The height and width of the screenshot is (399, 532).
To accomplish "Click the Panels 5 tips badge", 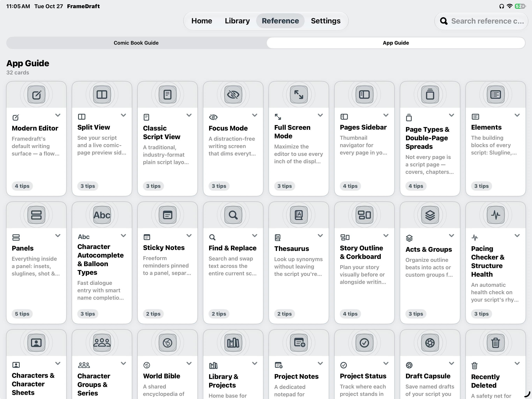I will (x=22, y=314).
